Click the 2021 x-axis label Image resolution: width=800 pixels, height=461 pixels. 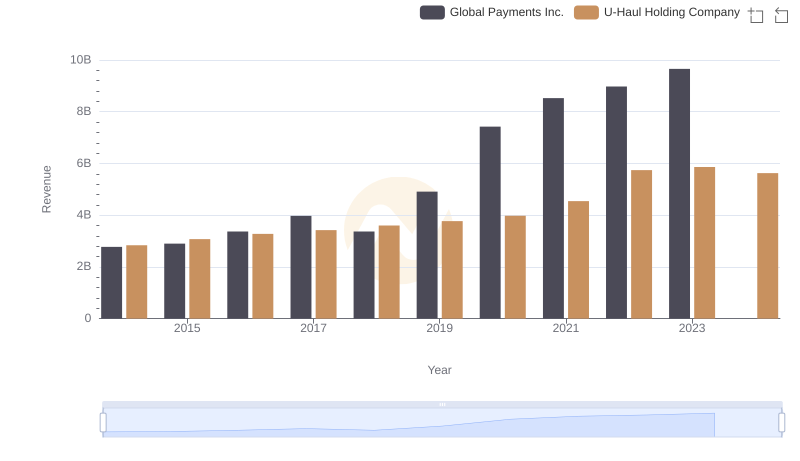(565, 328)
